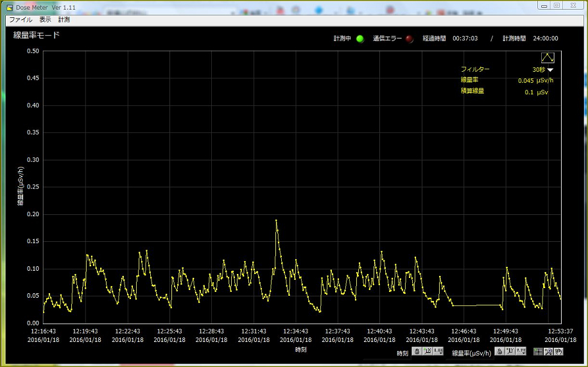Click the highest peak on the graph
The width and height of the screenshot is (588, 367).
277,221
